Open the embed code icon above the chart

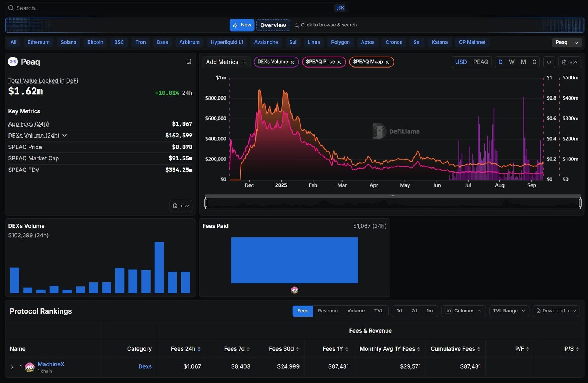coord(549,62)
